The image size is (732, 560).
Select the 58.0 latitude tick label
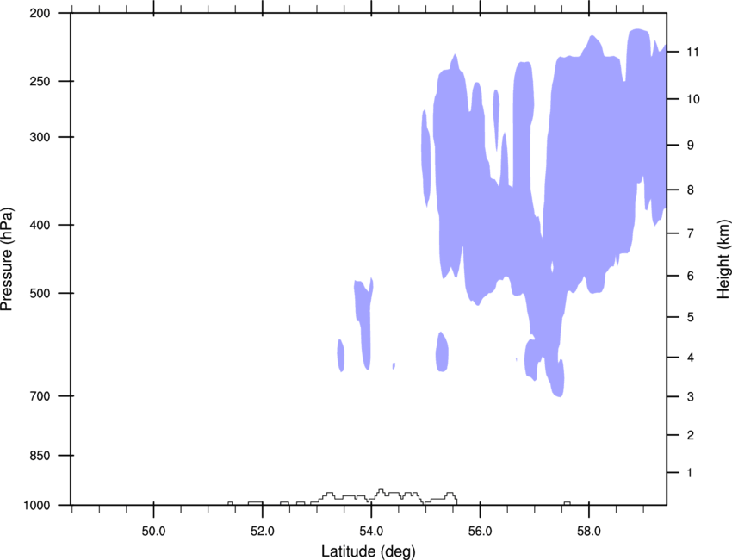pyautogui.click(x=589, y=532)
